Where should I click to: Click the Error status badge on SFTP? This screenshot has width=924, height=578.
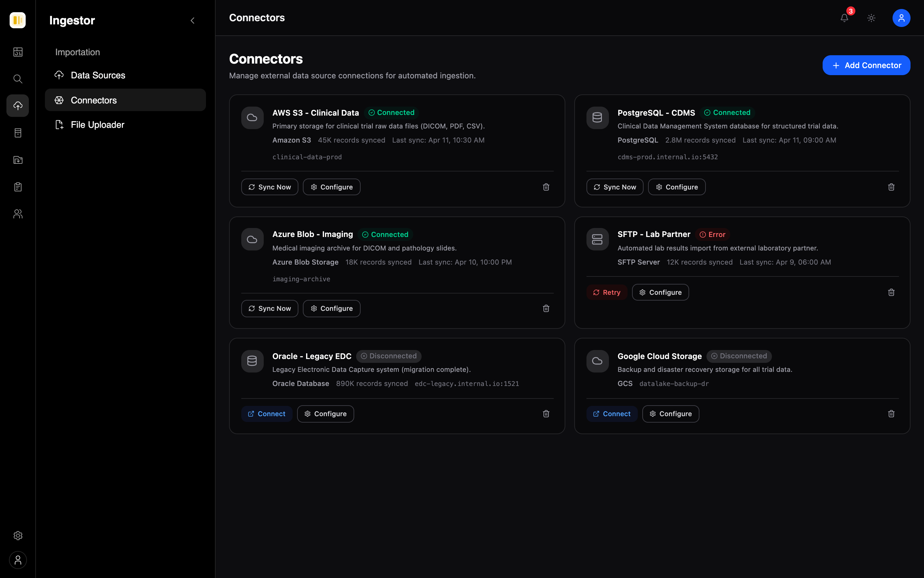[x=713, y=234]
